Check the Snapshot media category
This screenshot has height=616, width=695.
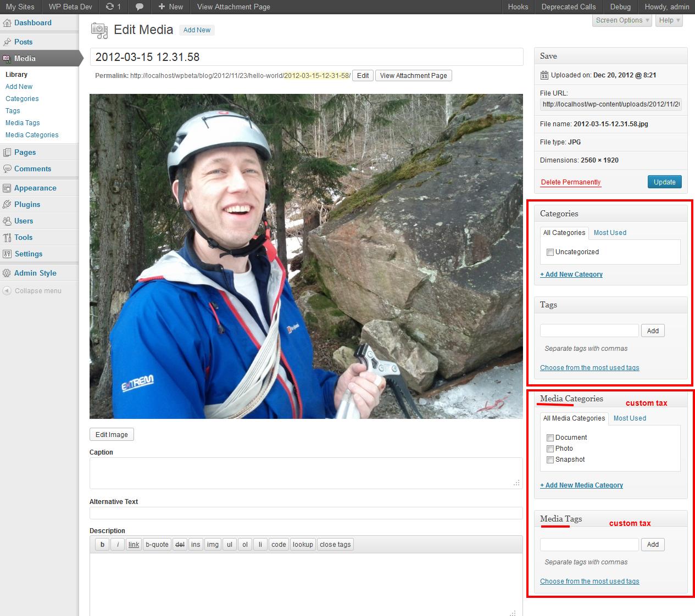click(x=550, y=460)
